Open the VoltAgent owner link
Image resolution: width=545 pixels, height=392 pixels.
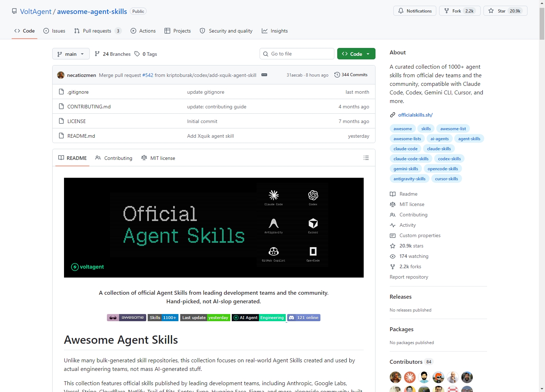click(x=36, y=11)
